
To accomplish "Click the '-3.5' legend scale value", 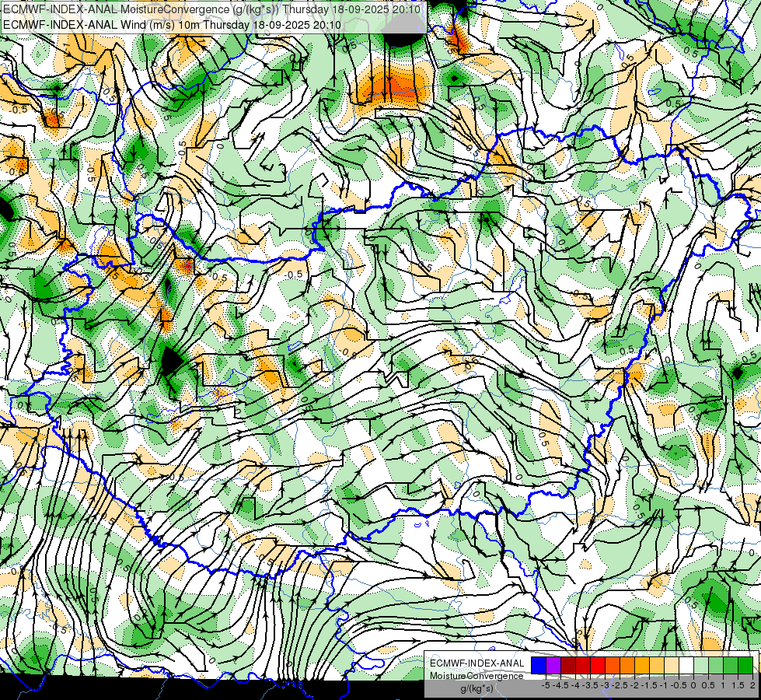I will tap(590, 685).
